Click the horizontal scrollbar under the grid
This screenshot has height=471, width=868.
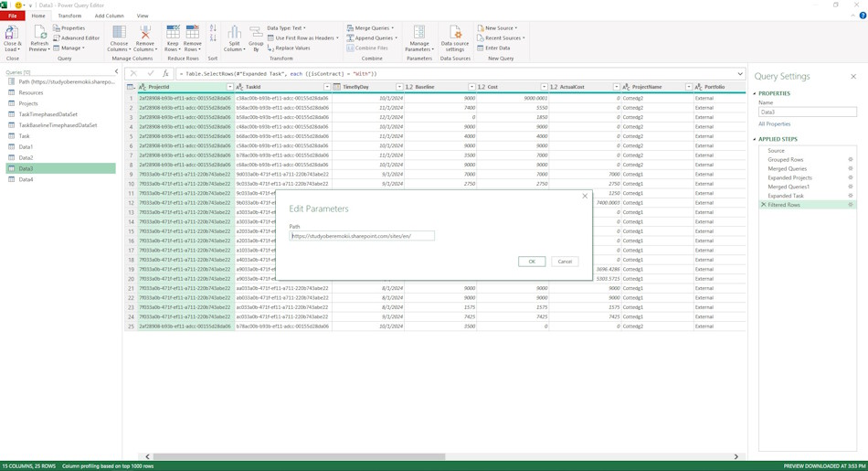[x=299, y=456]
